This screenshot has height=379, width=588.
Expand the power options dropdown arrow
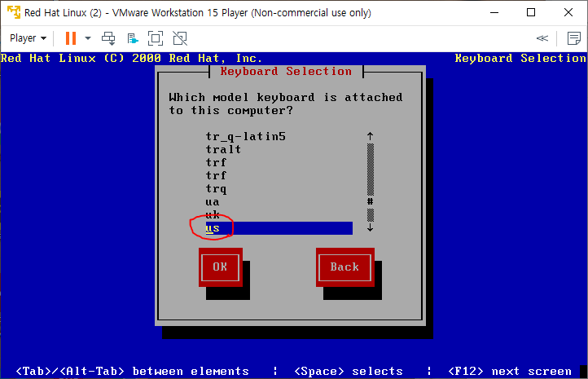pos(88,38)
